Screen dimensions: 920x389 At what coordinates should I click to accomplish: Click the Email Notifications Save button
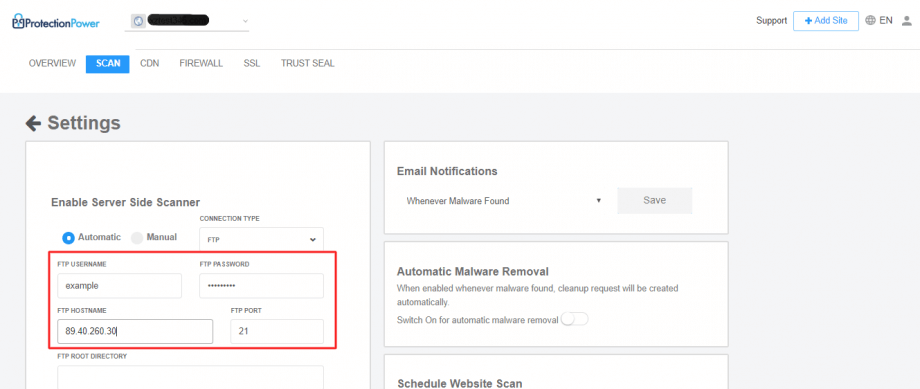point(655,201)
